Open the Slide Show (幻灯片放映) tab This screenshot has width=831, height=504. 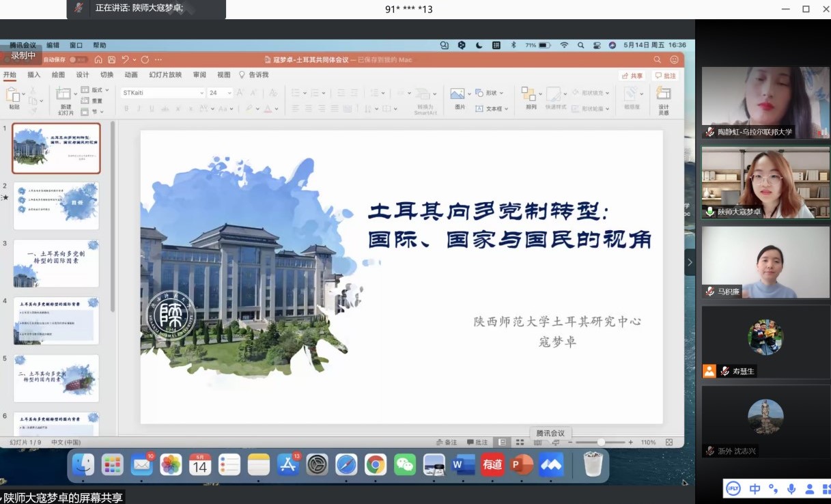click(x=165, y=75)
